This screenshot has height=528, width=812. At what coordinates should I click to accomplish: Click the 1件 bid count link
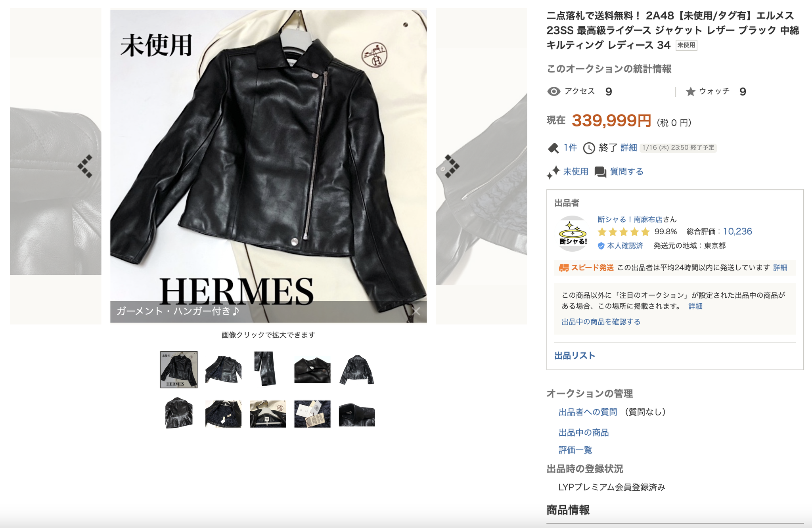(x=570, y=148)
